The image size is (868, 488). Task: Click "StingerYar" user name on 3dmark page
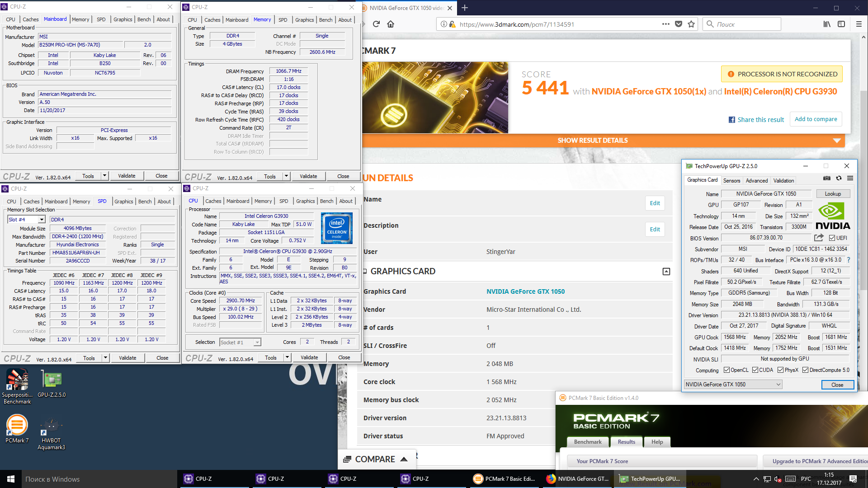pos(500,252)
